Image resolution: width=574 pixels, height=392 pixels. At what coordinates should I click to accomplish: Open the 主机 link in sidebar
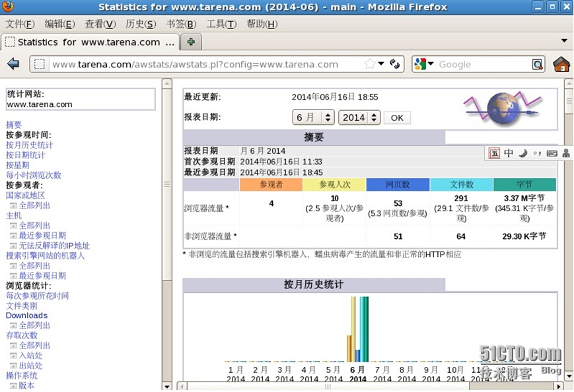14,215
